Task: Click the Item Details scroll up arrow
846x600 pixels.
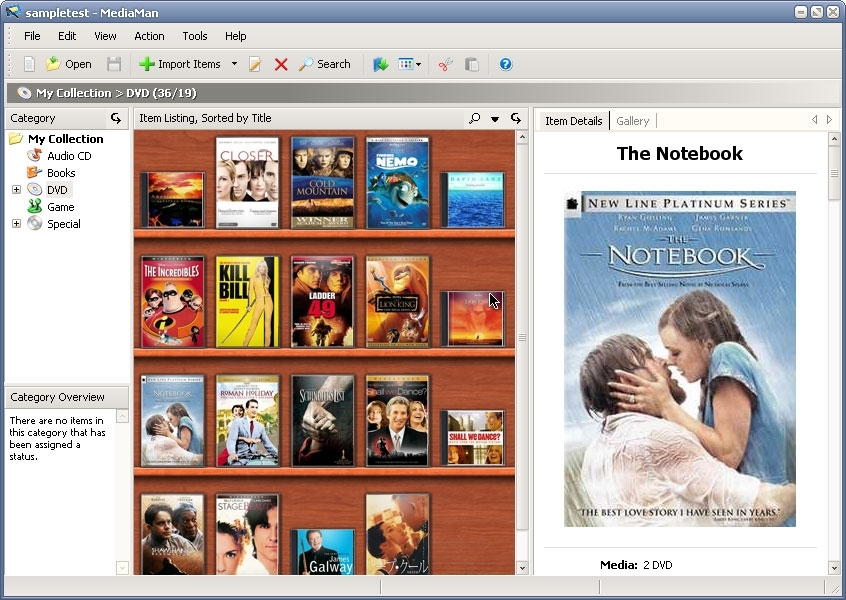Action: pyautogui.click(x=834, y=139)
